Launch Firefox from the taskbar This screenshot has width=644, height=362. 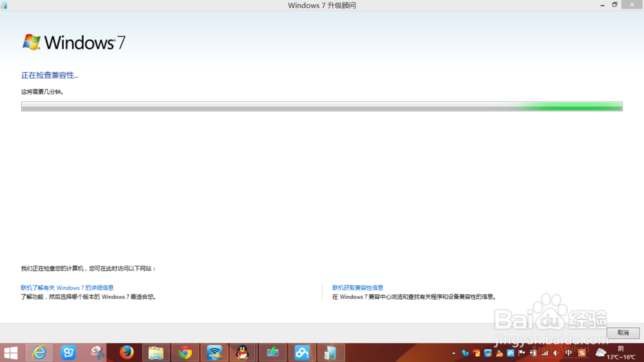(126, 353)
